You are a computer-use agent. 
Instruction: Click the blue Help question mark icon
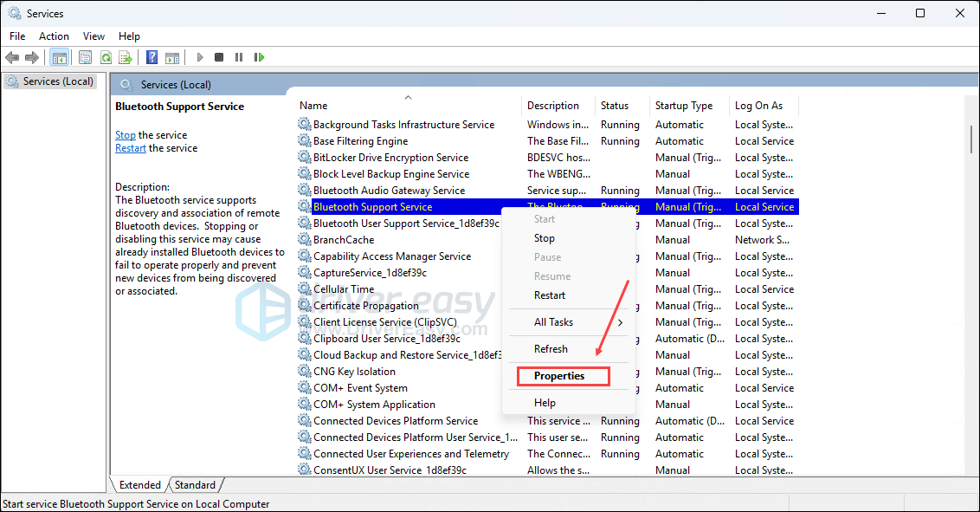152,57
